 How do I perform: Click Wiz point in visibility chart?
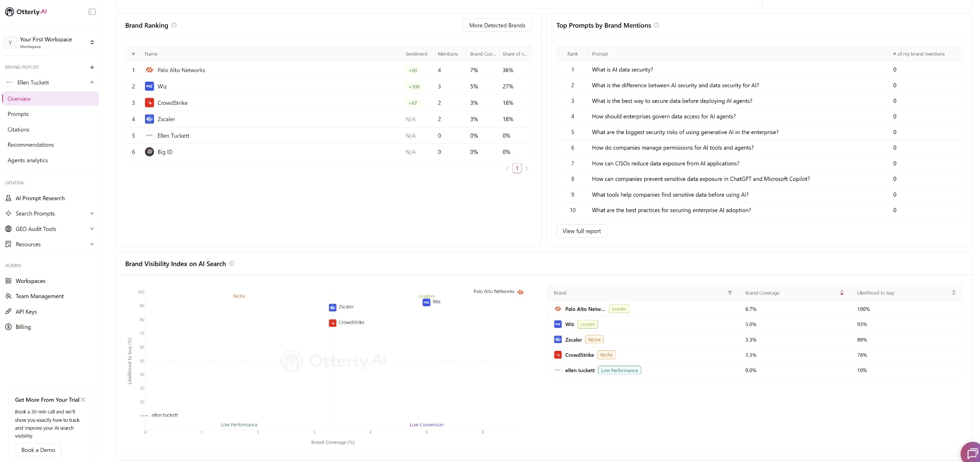coord(426,302)
